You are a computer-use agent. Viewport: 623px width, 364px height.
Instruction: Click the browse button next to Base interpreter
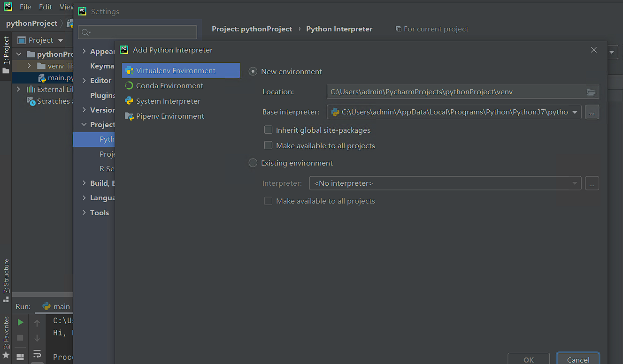[592, 112]
